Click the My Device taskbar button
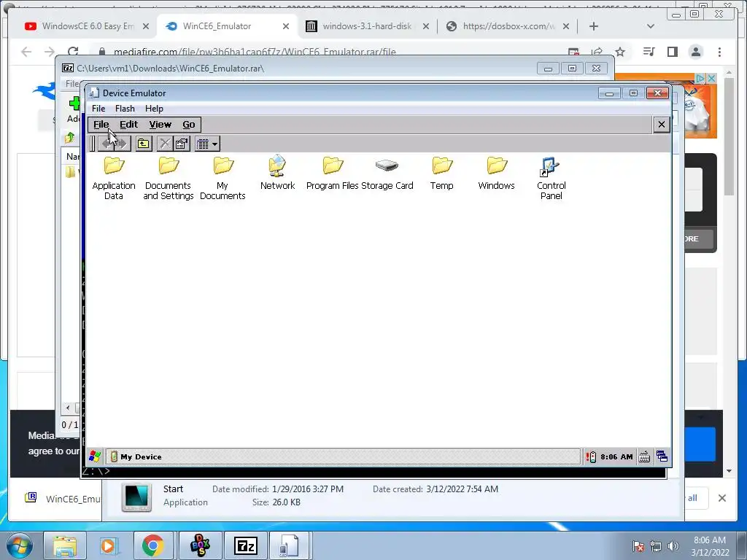The width and height of the screenshot is (747, 560). pyautogui.click(x=343, y=456)
